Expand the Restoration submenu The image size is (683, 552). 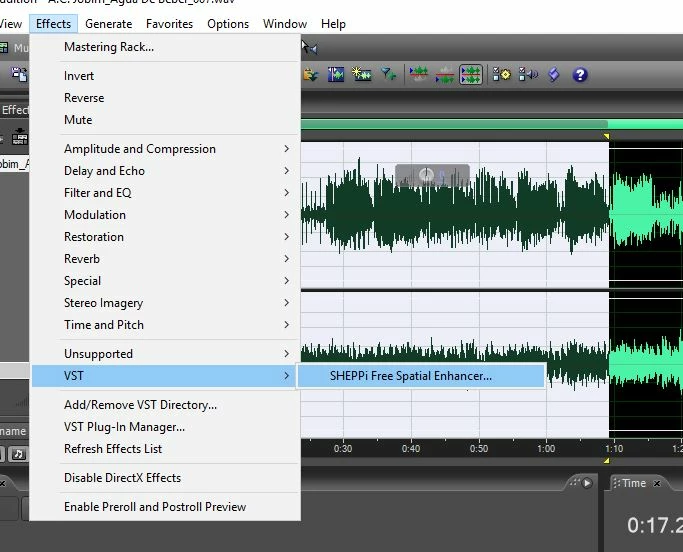(x=166, y=237)
